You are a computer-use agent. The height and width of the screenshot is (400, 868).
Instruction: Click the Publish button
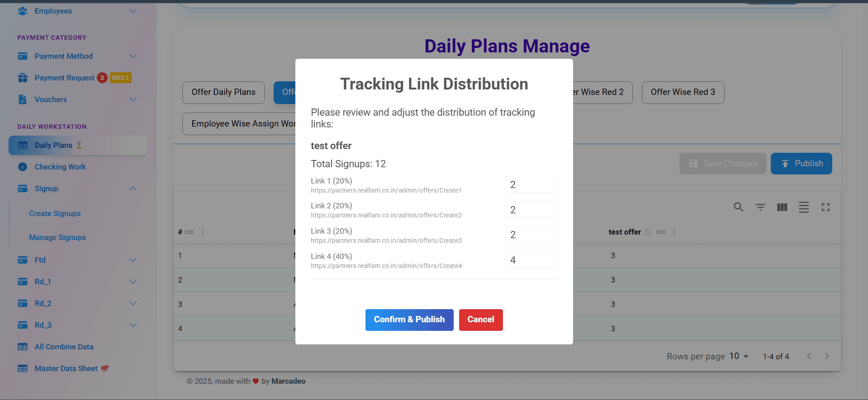[x=802, y=164]
